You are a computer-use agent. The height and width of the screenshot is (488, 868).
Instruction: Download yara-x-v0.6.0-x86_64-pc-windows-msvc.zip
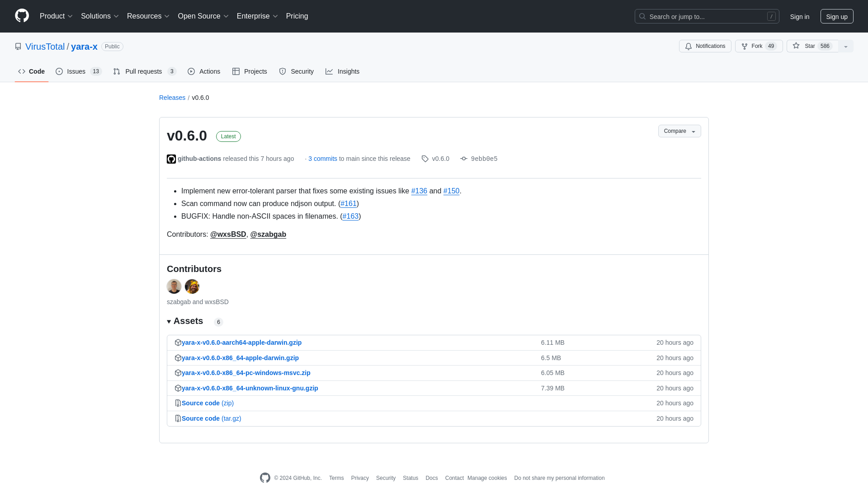point(246,373)
